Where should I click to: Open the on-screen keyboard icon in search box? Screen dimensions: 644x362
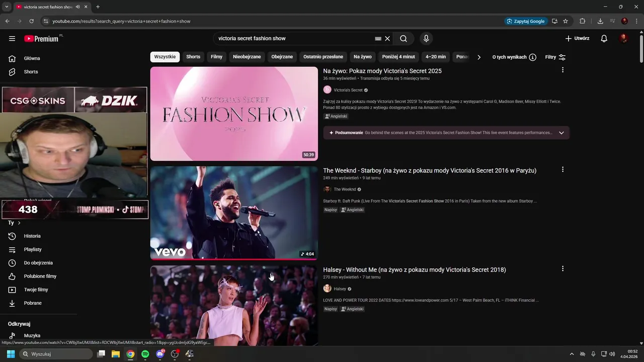378,38
